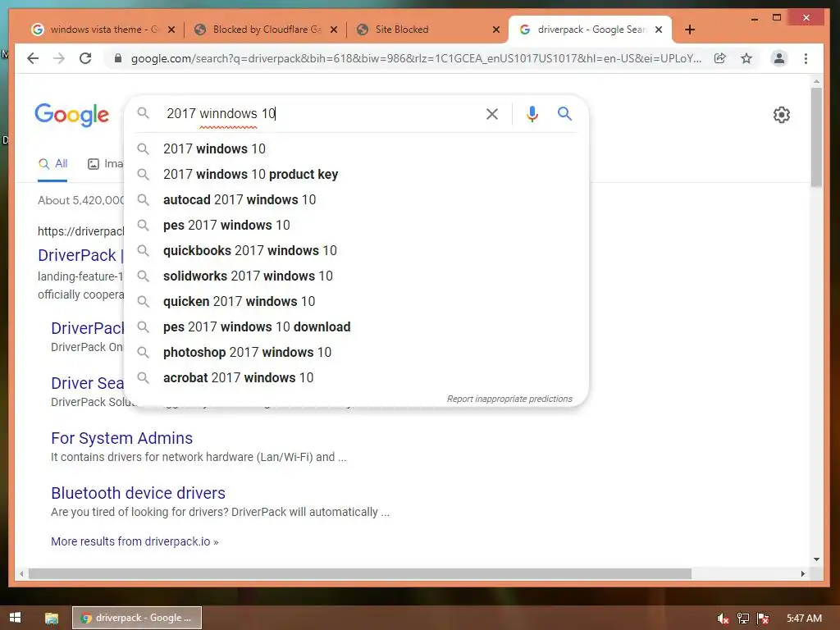Viewport: 840px width, 630px height.
Task: Open the Action Center flag icon
Action: pos(763,619)
